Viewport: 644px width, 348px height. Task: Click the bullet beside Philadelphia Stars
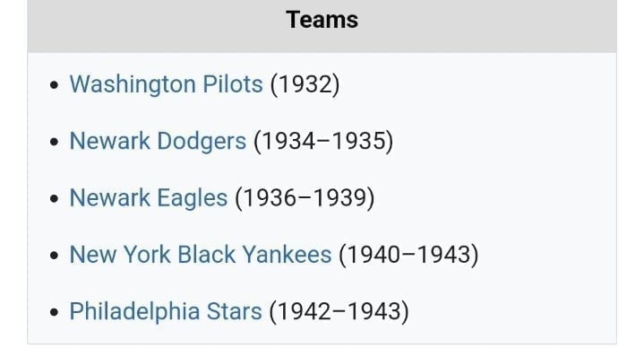tap(54, 312)
